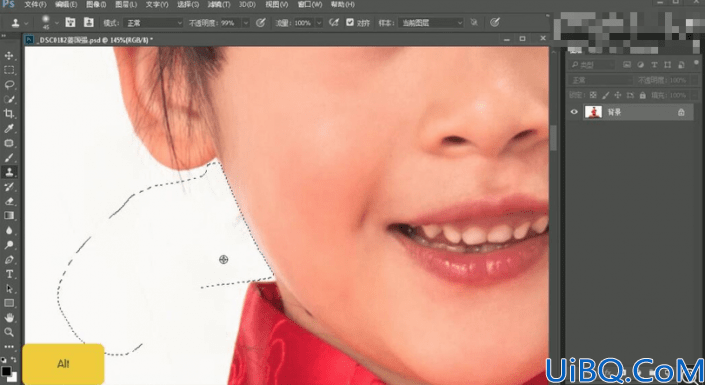
Task: Open the 文件(F) menu
Action: 35,4
